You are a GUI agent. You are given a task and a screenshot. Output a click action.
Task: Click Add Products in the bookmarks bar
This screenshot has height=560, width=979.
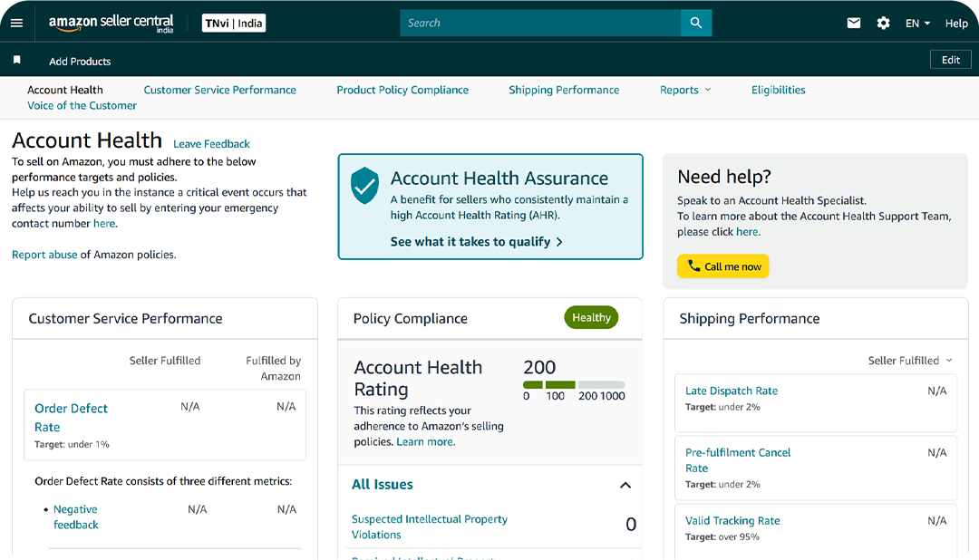[x=80, y=62]
